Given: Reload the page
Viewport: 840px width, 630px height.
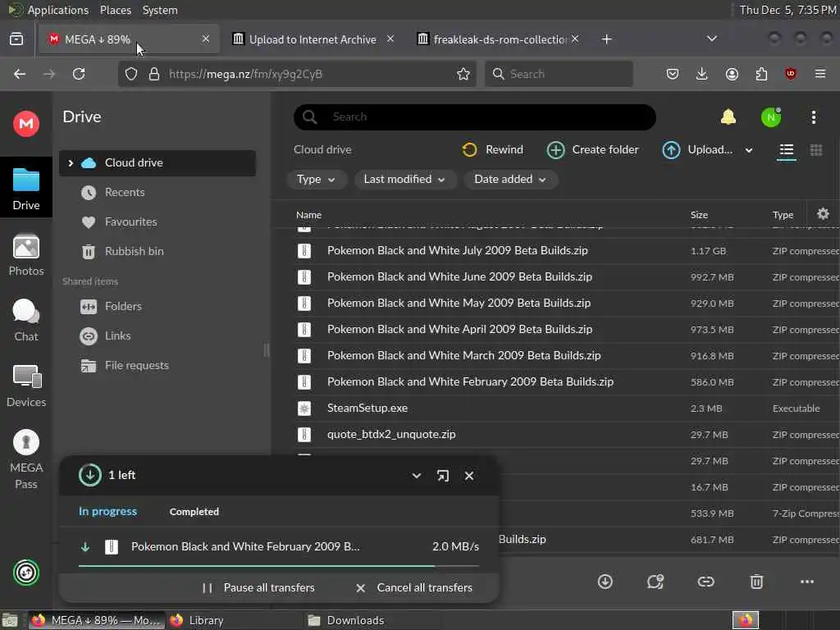Looking at the screenshot, I should (79, 74).
